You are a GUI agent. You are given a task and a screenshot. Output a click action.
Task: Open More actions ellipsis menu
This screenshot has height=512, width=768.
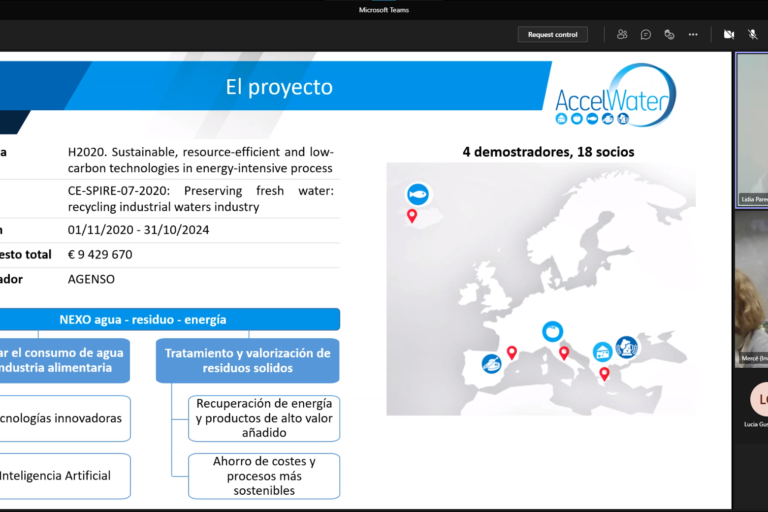[693, 34]
